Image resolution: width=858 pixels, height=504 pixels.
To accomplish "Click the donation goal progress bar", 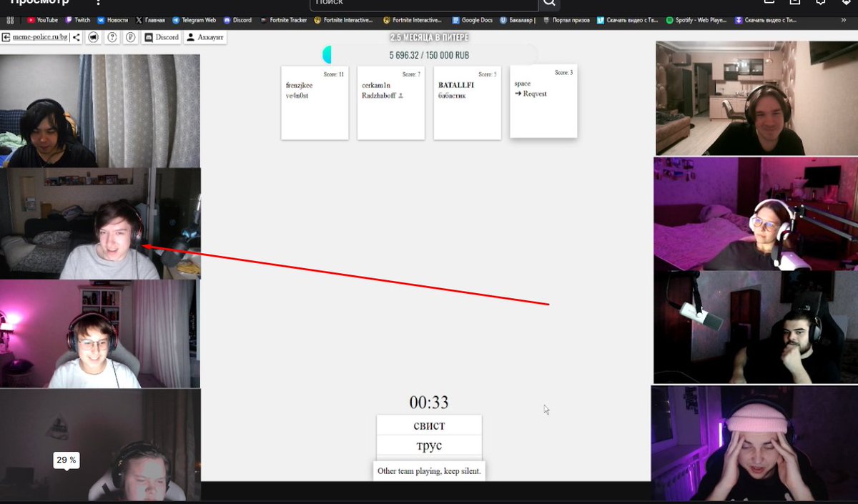I will (x=430, y=54).
